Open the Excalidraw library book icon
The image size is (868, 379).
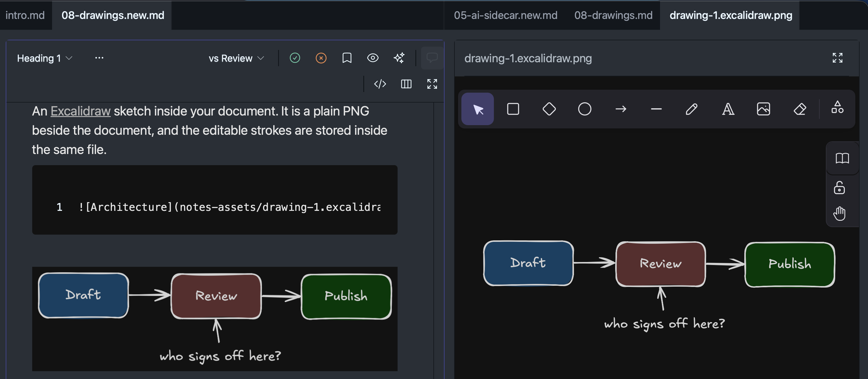tap(842, 158)
